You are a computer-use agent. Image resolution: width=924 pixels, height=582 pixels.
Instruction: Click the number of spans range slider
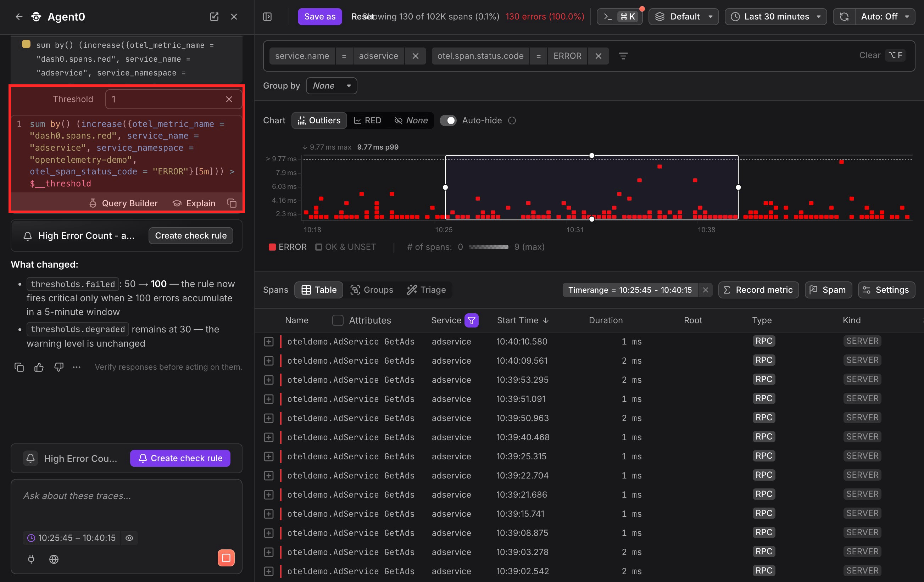click(489, 247)
